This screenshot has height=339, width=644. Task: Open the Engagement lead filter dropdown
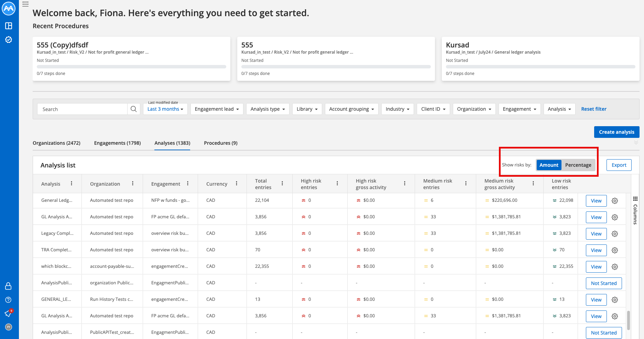pyautogui.click(x=217, y=109)
